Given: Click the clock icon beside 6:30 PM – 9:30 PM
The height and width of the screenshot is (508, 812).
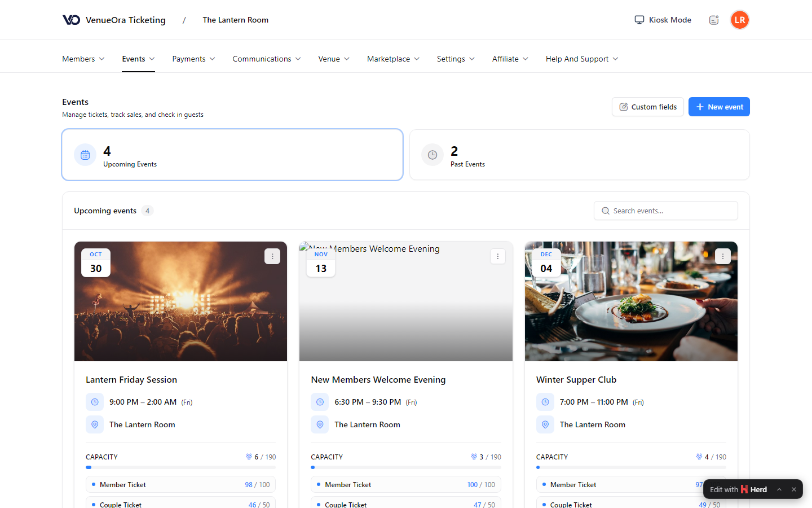Looking at the screenshot, I should [320, 402].
